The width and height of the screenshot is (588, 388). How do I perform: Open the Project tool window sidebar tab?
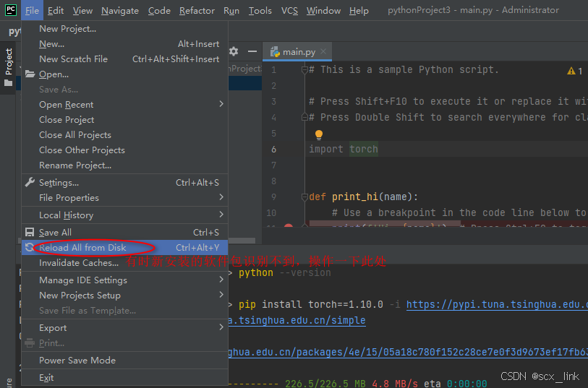tap(8, 67)
